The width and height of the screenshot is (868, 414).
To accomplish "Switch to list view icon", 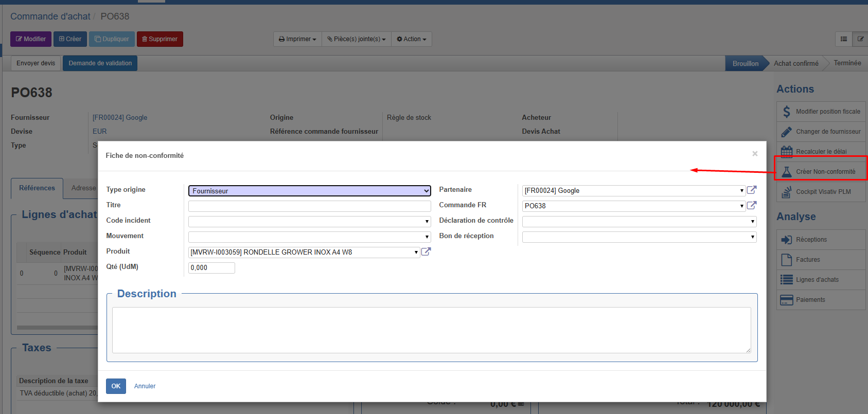I will click(844, 39).
